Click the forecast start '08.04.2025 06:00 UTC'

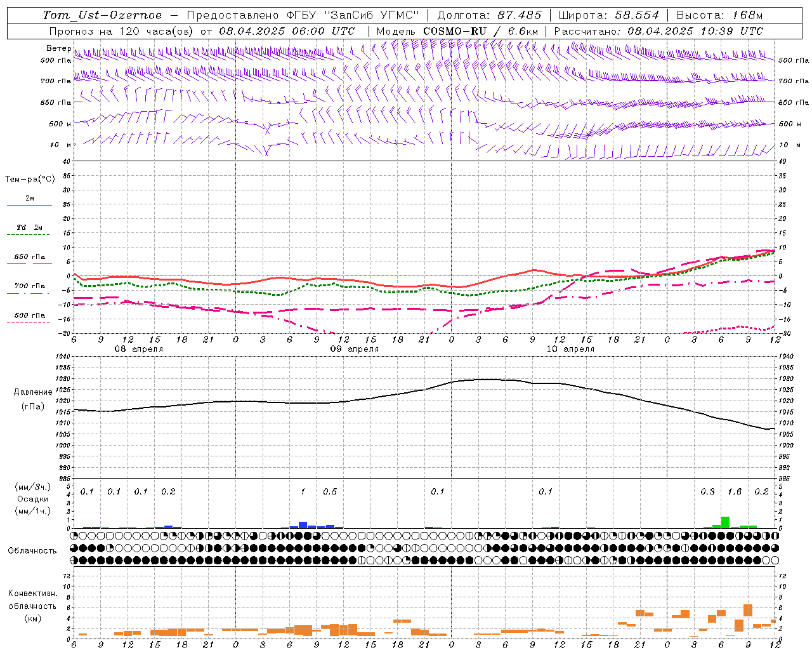click(x=287, y=31)
